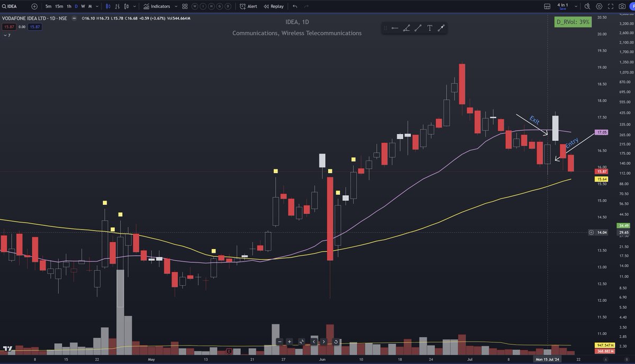Move chart right with arrow button
The width and height of the screenshot is (635, 364).
[324, 342]
